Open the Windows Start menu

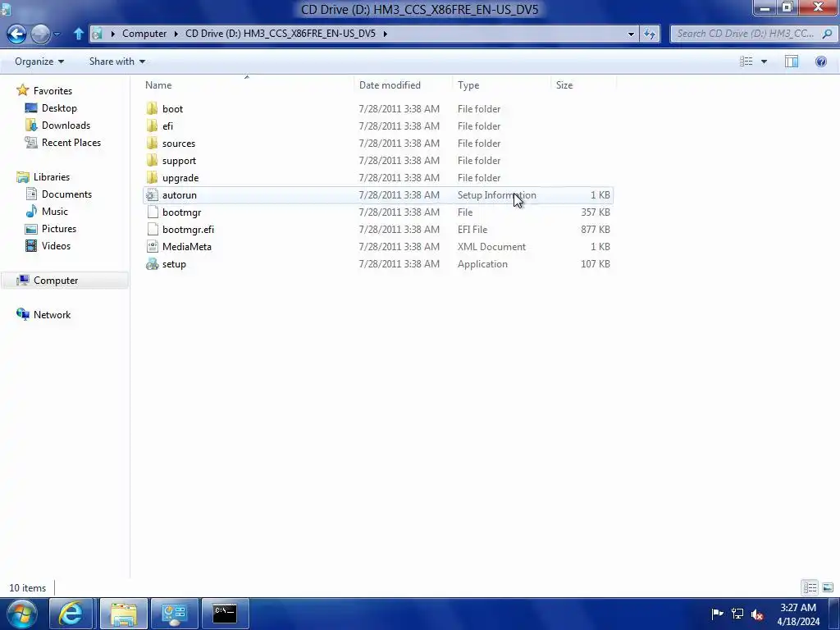[x=21, y=614]
